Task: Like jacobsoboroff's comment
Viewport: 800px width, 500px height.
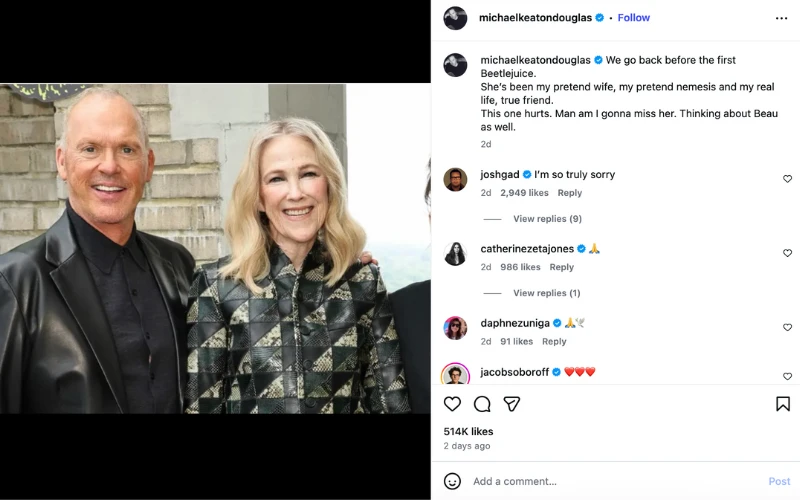Action: [787, 376]
